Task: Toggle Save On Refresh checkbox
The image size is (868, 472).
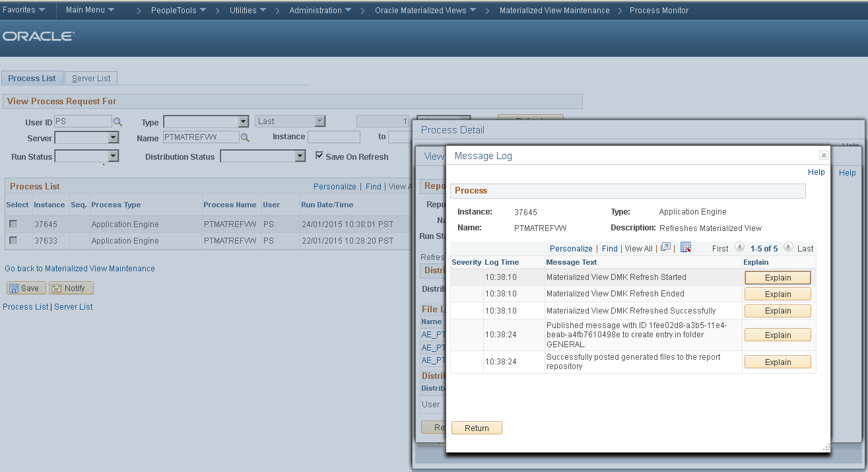Action: click(x=319, y=156)
